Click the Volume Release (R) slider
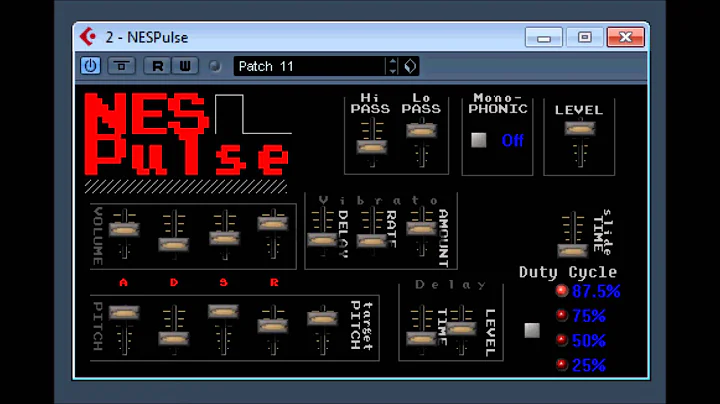This screenshot has height=404, width=720. point(273,223)
